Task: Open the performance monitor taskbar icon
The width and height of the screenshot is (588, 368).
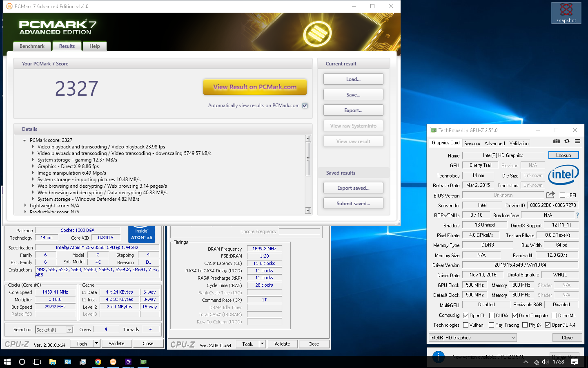Action: click(83, 362)
